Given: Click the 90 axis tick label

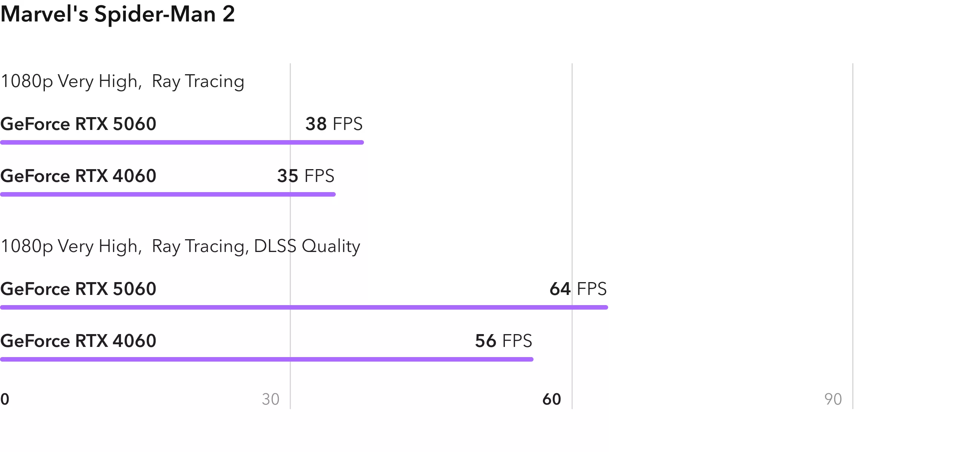Looking at the screenshot, I should coord(833,399).
